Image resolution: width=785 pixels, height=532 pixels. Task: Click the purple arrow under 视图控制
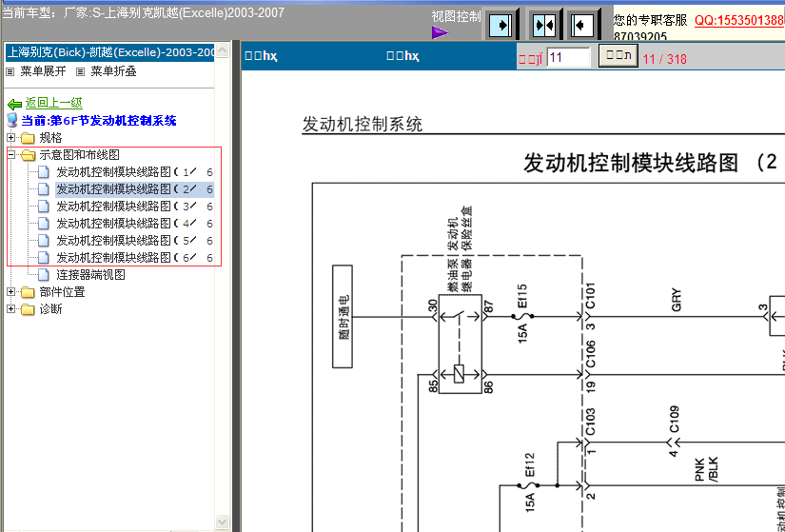coord(440,33)
